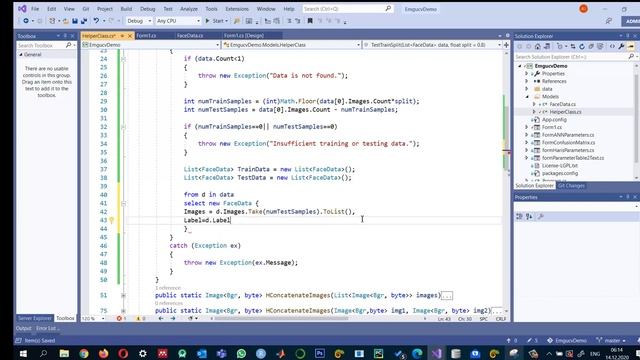
Task: Expand the collapsed HConcatenateImages method at line 75
Action: click(123, 311)
